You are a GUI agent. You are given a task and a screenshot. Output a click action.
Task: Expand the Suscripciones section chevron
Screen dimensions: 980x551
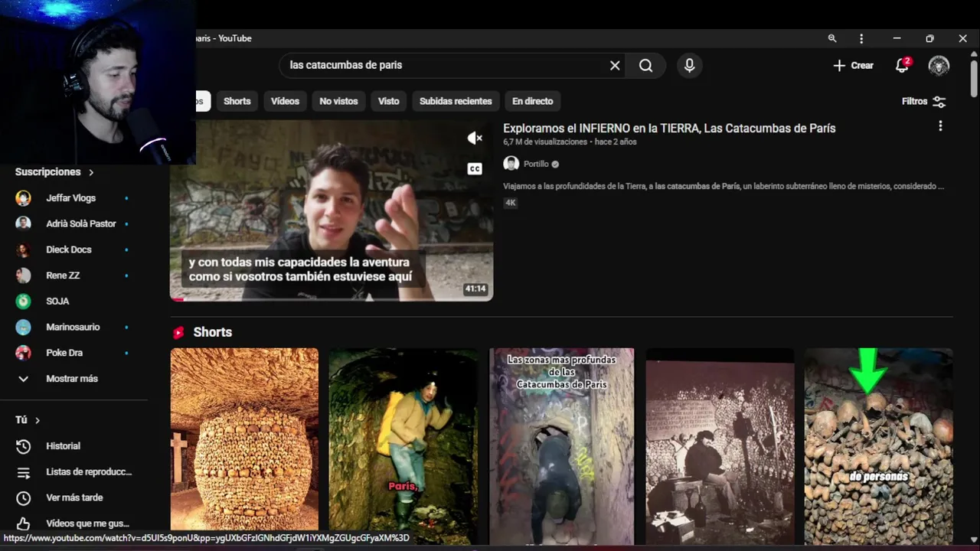pyautogui.click(x=91, y=173)
